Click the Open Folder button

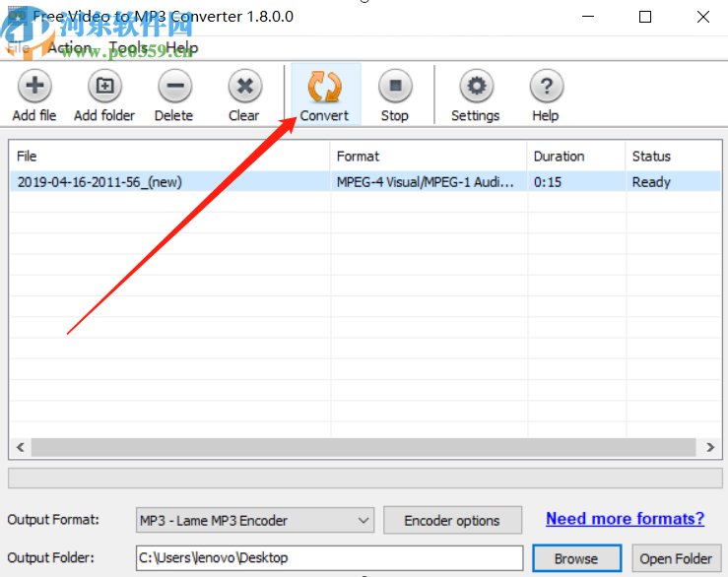pos(676,558)
